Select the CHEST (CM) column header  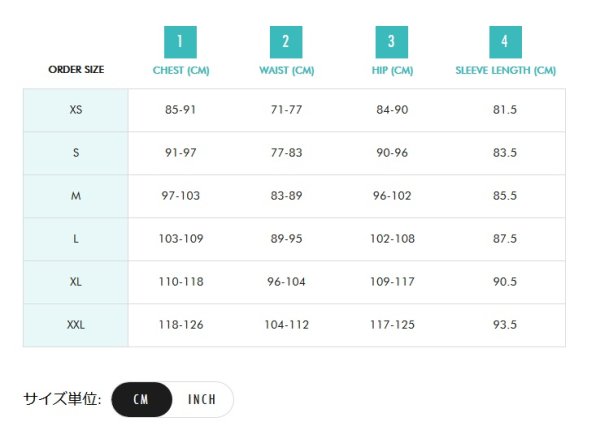tap(180, 71)
